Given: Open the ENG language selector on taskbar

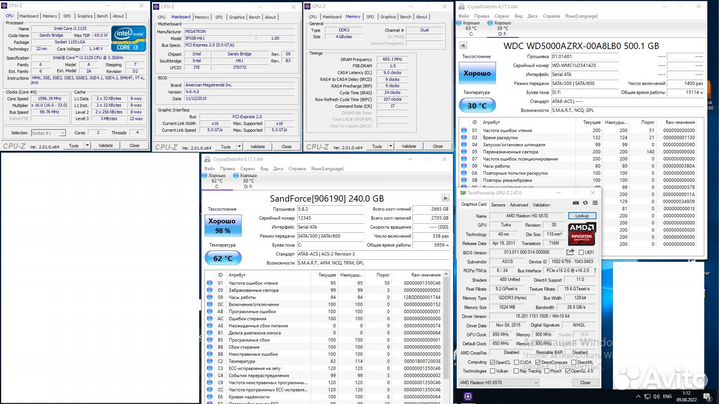Looking at the screenshot, I should [668, 396].
